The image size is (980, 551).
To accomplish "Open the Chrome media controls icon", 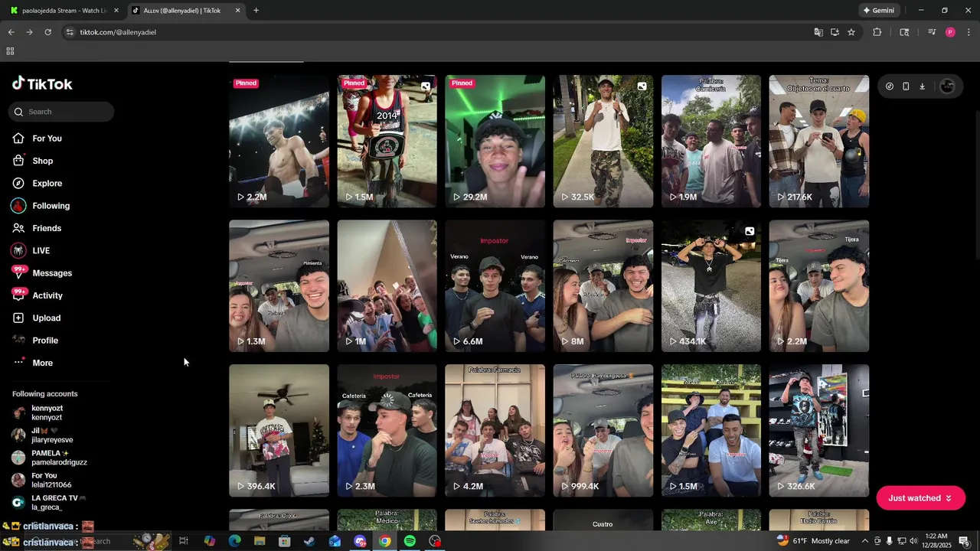I will point(932,32).
